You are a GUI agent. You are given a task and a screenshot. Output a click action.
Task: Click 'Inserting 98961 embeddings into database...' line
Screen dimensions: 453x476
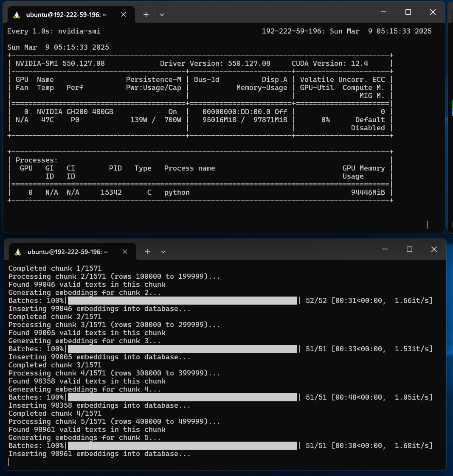[99, 454]
